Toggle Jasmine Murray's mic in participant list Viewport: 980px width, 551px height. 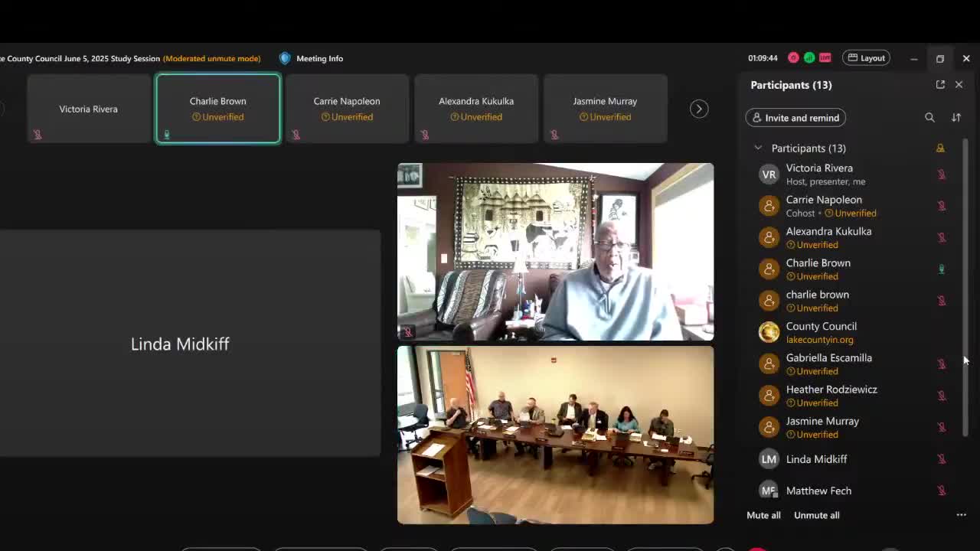[x=942, y=427]
